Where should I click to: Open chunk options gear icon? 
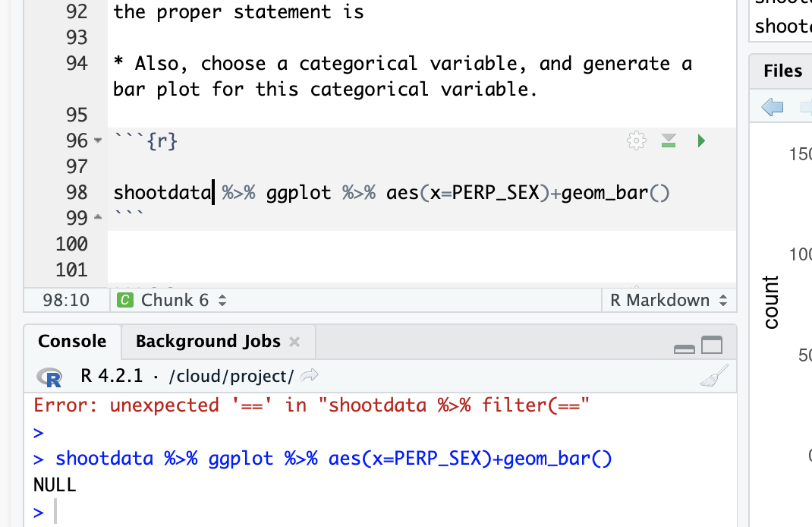click(637, 140)
